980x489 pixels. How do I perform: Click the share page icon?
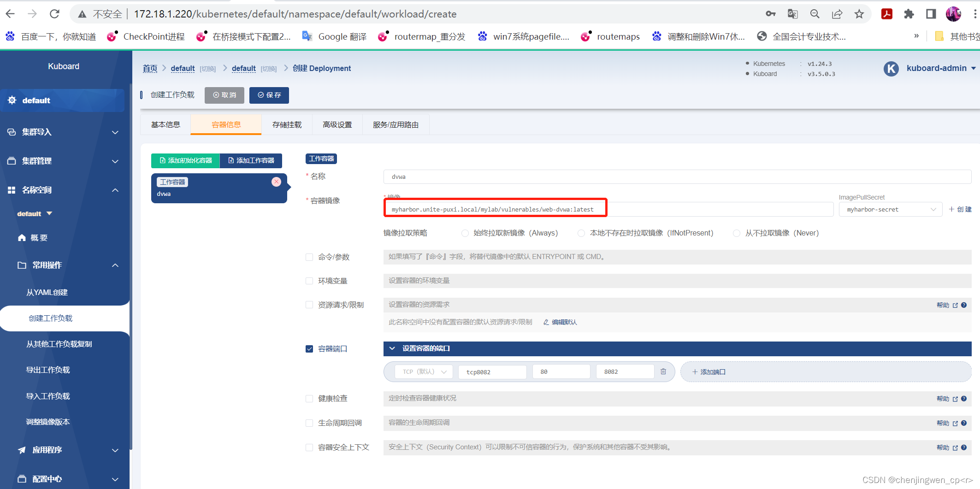tap(837, 14)
